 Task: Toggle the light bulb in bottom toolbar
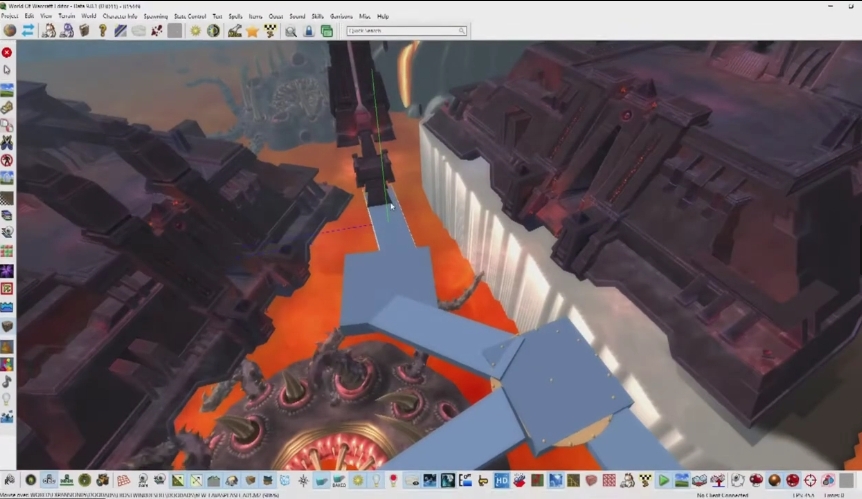click(375, 481)
